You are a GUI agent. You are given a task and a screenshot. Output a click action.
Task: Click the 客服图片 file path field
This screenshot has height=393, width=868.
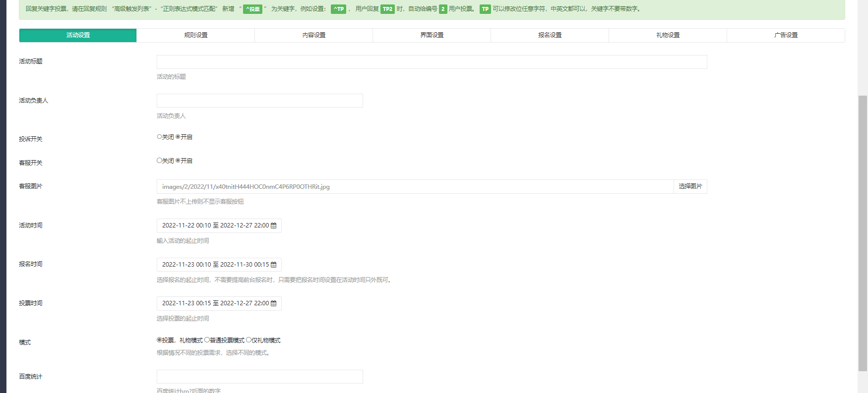pos(415,186)
